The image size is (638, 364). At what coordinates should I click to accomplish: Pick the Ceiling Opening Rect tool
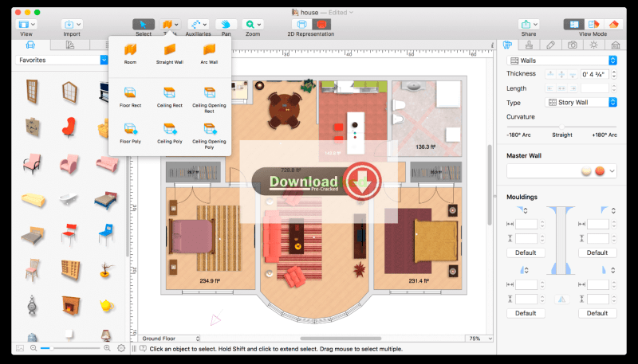pos(209,100)
